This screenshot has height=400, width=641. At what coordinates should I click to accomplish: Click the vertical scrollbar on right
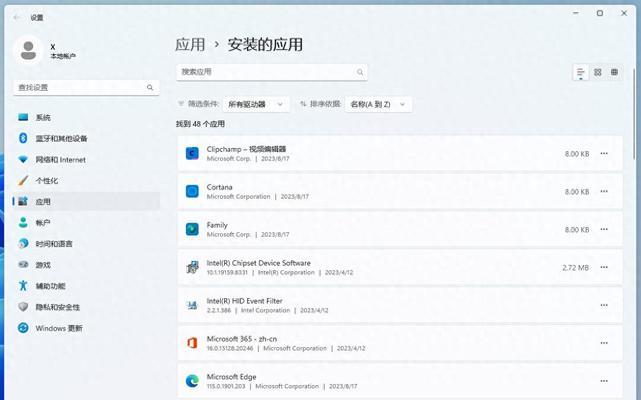[x=634, y=115]
